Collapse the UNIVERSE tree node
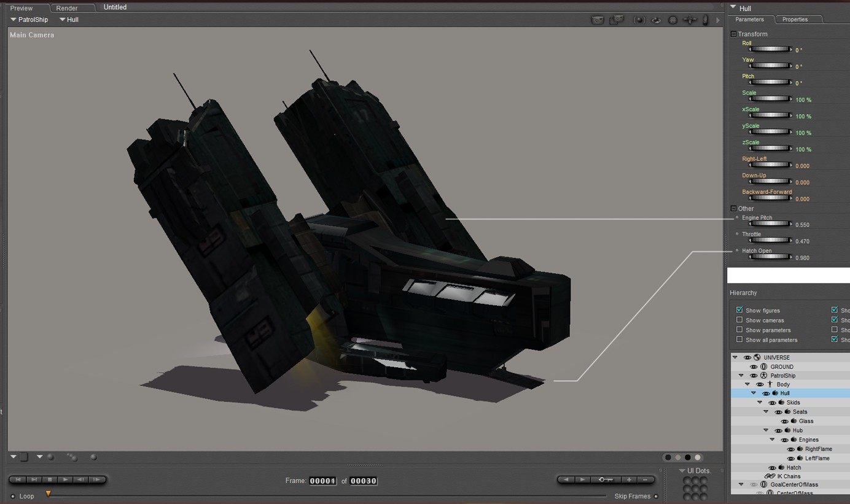 (x=735, y=357)
